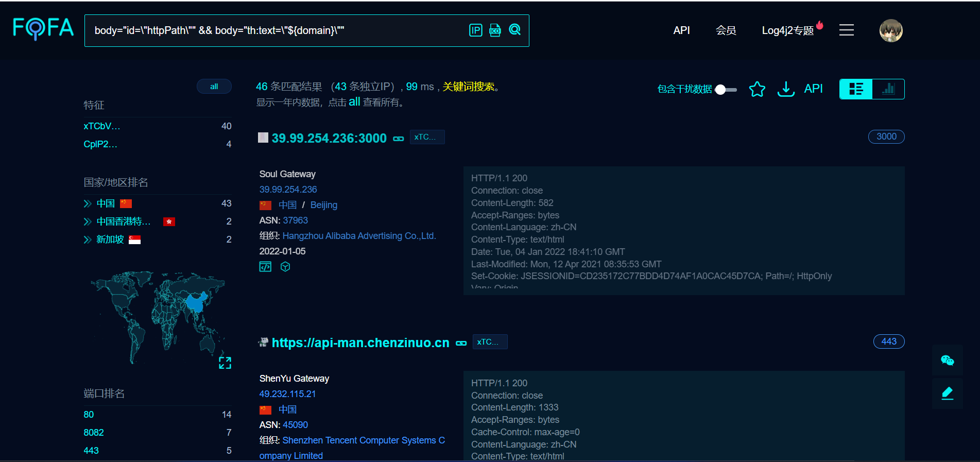Click ASN 45090 link
The image size is (980, 462).
(296, 425)
